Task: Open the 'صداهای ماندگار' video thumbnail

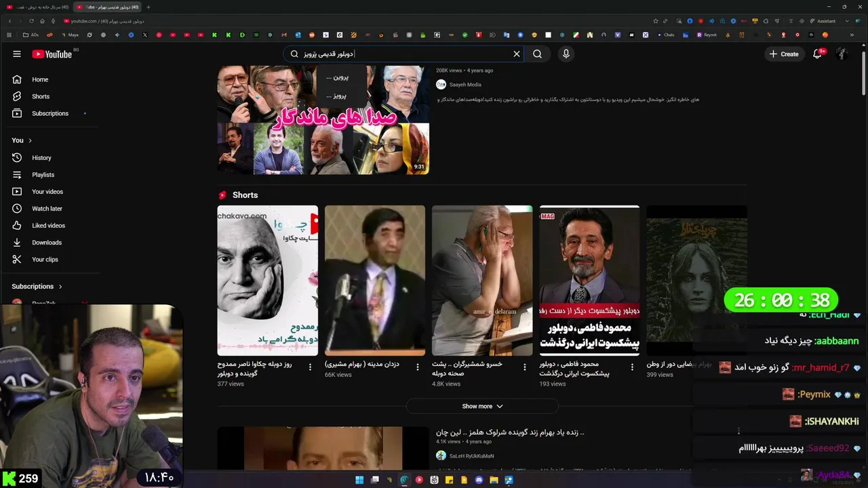Action: [x=323, y=120]
